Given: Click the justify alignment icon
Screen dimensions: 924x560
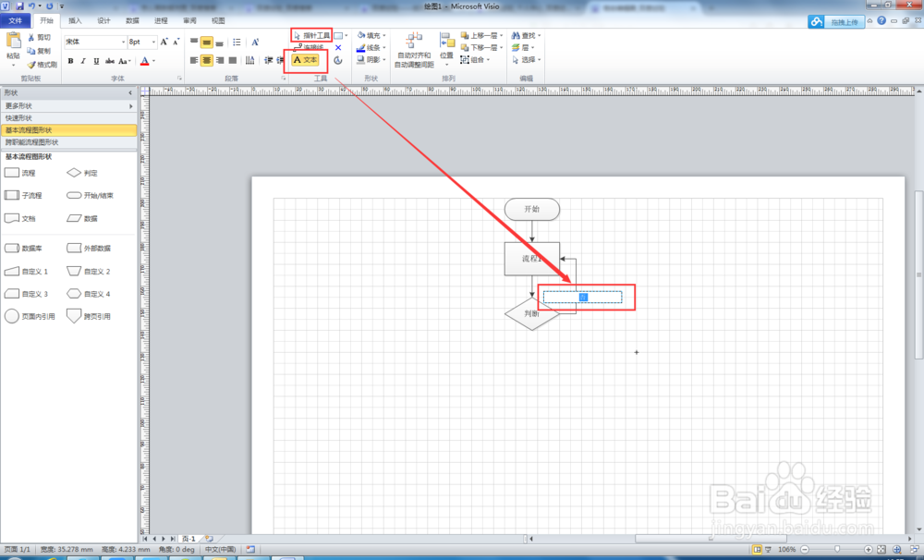Looking at the screenshot, I should pos(232,60).
